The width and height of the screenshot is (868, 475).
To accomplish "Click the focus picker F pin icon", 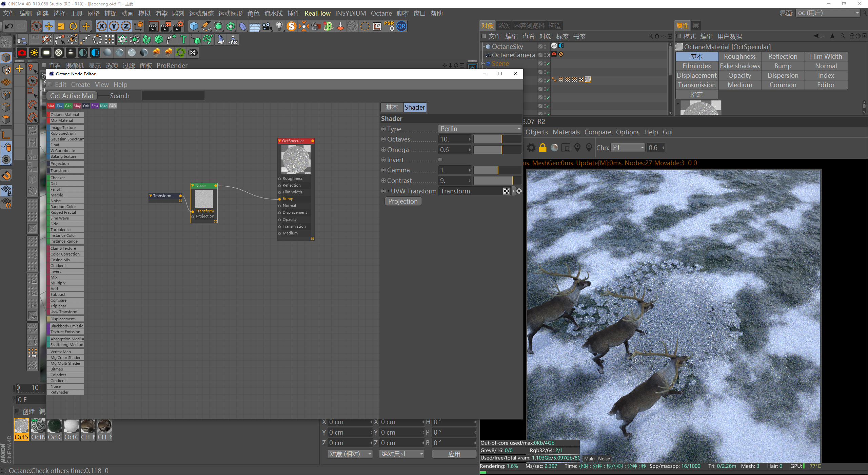I will tap(577, 148).
